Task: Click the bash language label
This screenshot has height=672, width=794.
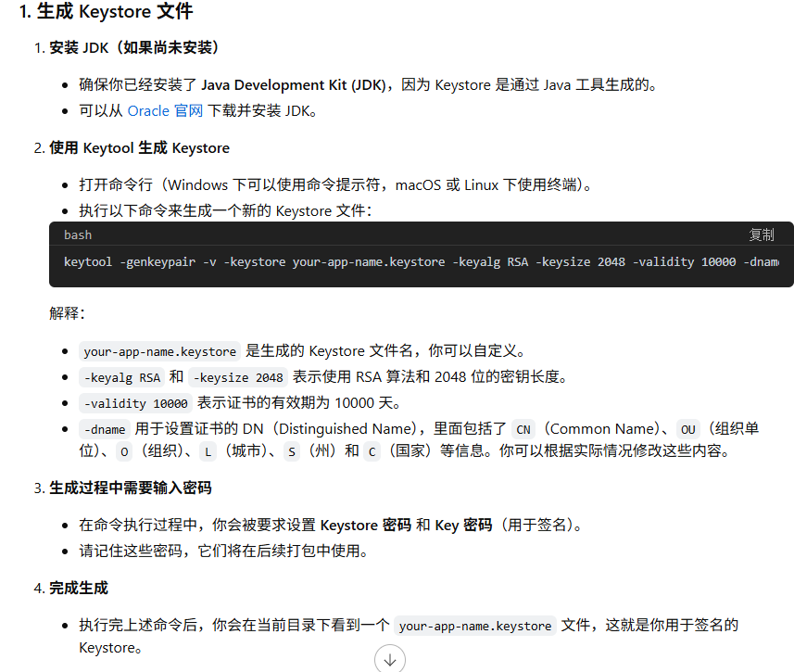Action: pyautogui.click(x=78, y=235)
